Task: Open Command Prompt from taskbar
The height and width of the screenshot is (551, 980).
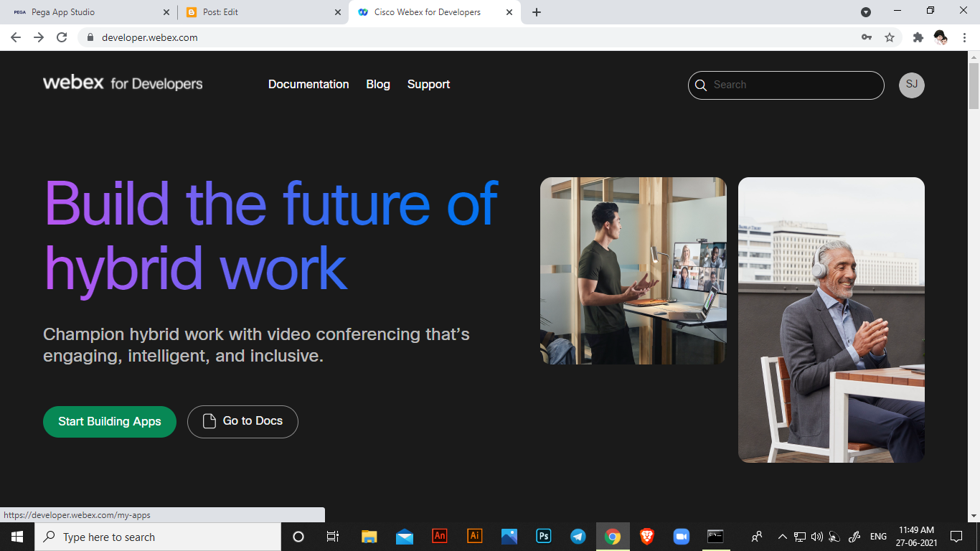Action: 715,536
